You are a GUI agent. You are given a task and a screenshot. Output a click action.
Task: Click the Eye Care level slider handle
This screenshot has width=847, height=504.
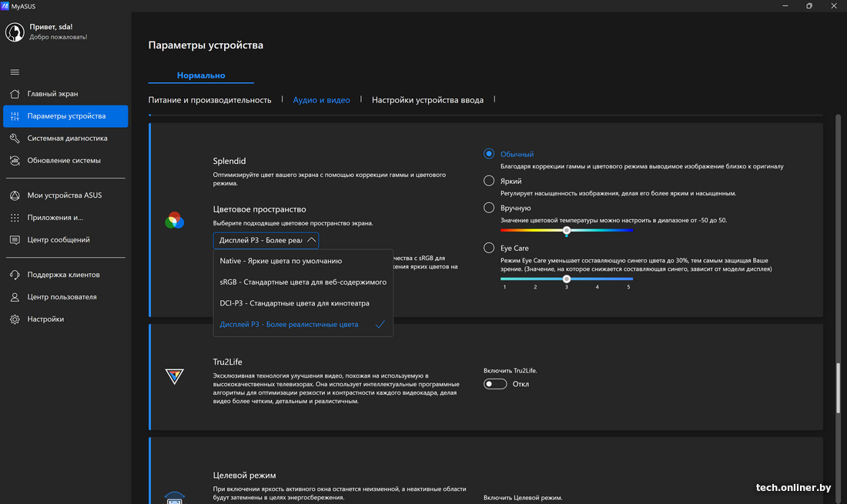pos(567,279)
